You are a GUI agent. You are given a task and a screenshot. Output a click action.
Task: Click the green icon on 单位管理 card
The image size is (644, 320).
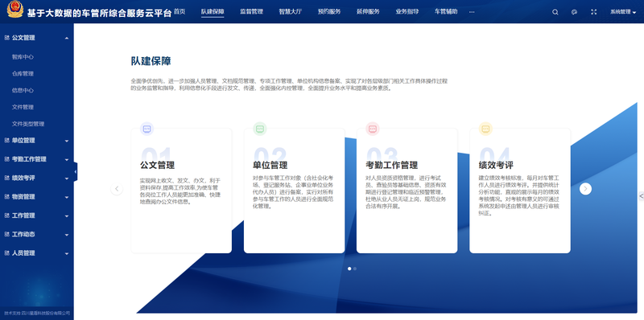point(259,129)
